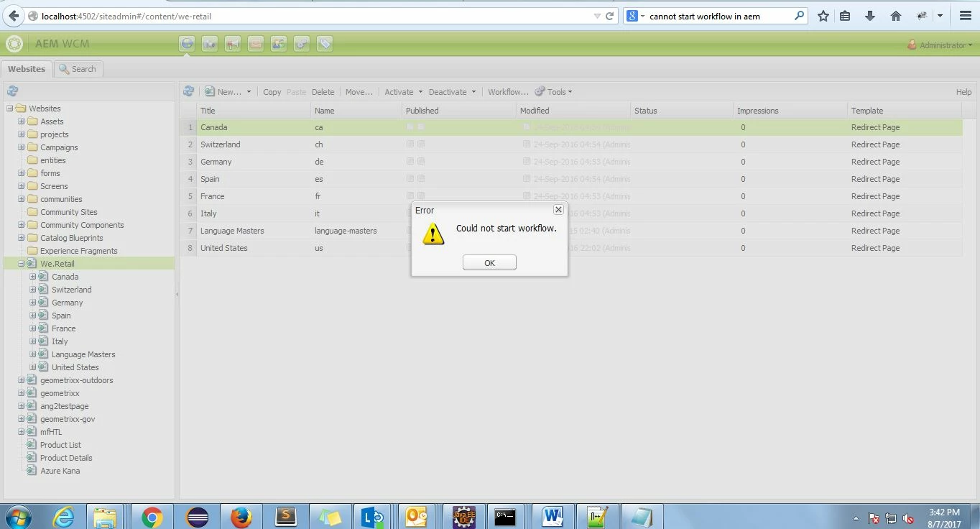Open the Users people icon

point(279,44)
